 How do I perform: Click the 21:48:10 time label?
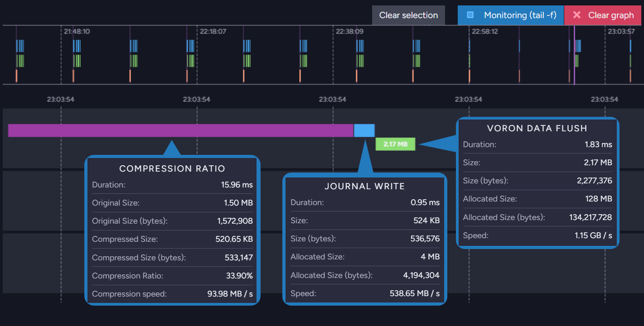tap(77, 32)
